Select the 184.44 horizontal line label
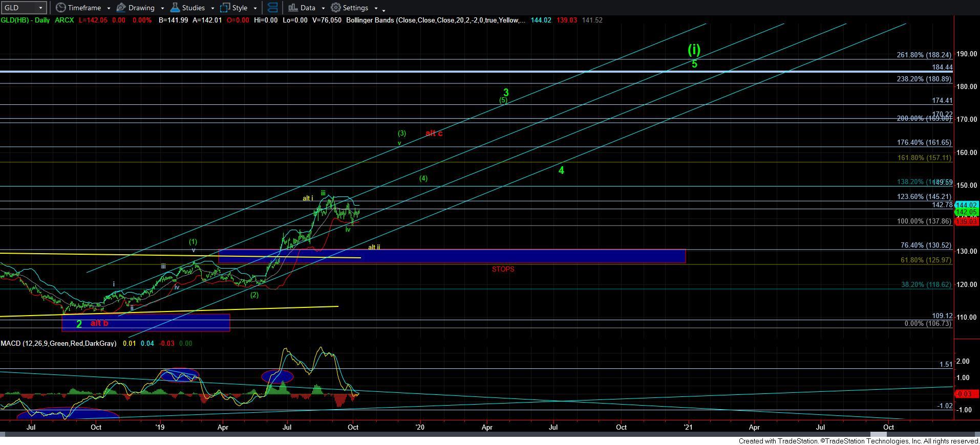 943,68
